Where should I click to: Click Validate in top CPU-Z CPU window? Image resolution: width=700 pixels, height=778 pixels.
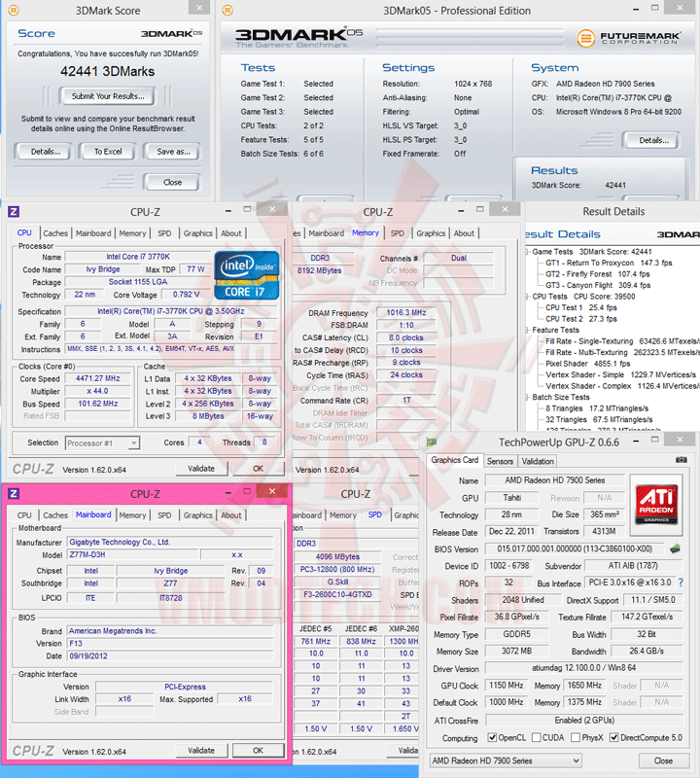[201, 469]
